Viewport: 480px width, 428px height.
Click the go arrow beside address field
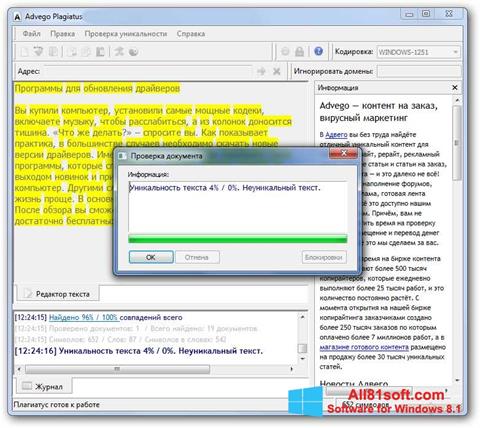click(261, 71)
